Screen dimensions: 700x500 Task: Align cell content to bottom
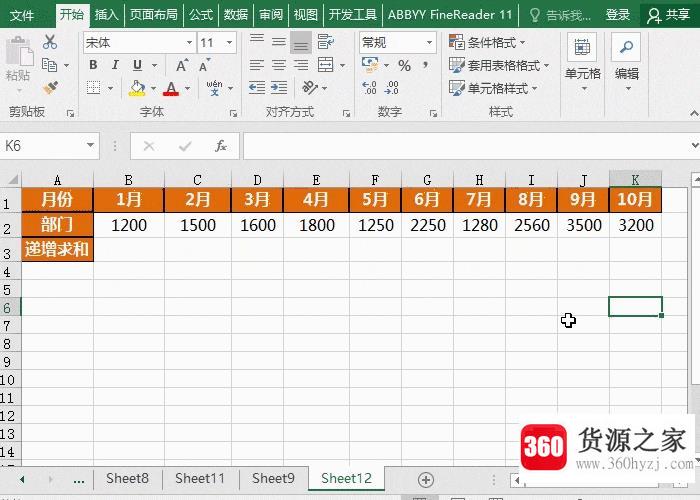click(x=301, y=43)
